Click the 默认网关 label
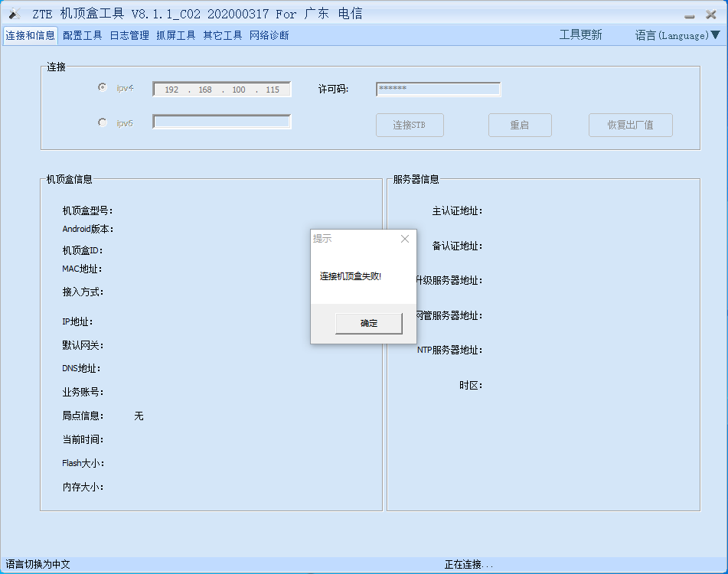The width and height of the screenshot is (728, 574). point(83,345)
